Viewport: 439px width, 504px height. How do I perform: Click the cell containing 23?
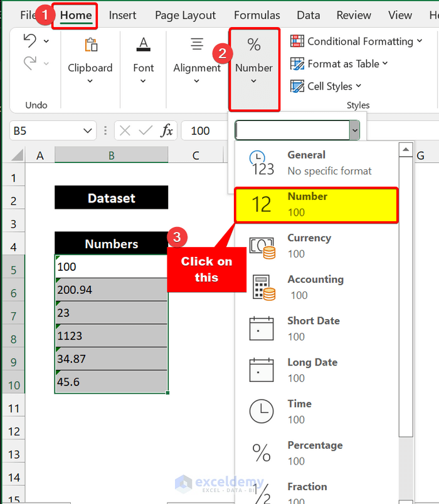tap(111, 313)
